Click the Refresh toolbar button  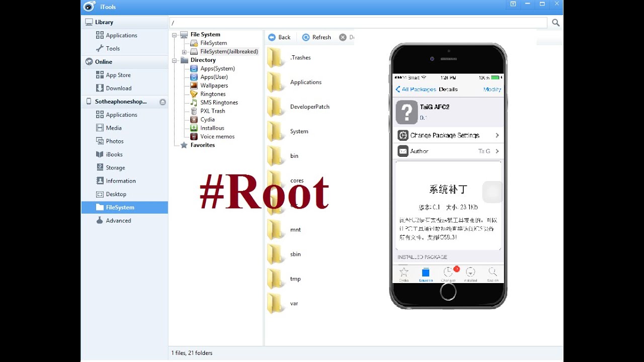pos(316,37)
